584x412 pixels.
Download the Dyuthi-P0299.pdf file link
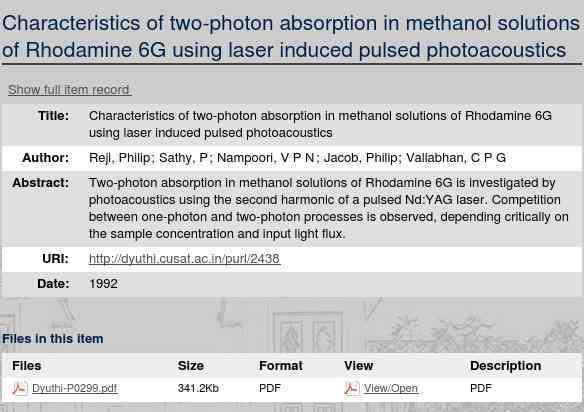pyautogui.click(x=75, y=388)
